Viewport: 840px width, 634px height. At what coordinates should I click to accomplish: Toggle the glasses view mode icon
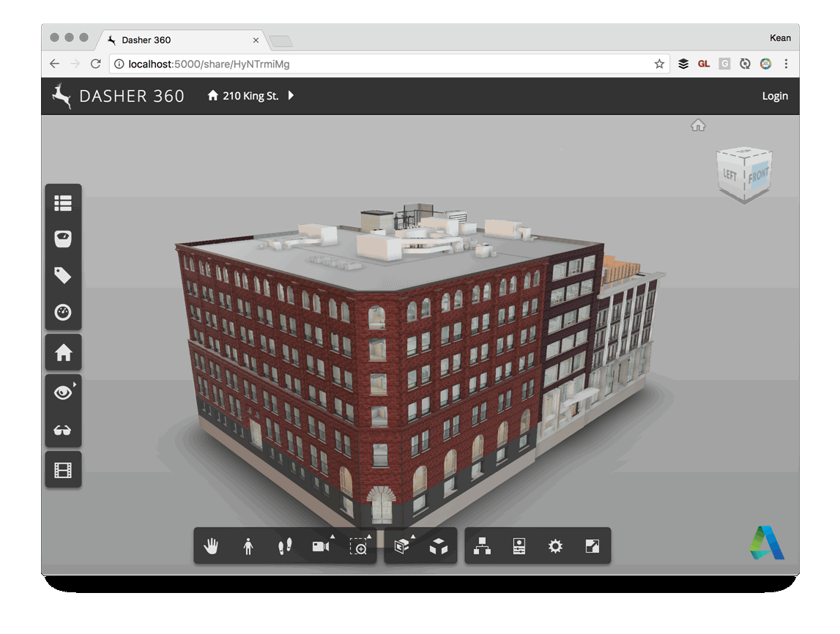click(x=63, y=430)
